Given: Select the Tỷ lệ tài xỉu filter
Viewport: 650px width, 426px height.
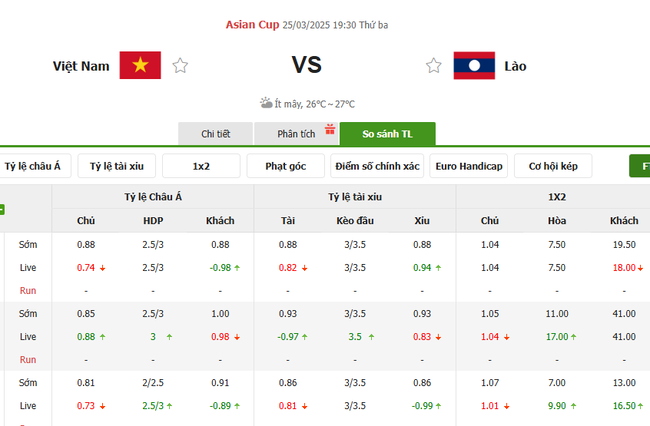Looking at the screenshot, I should coord(118,166).
